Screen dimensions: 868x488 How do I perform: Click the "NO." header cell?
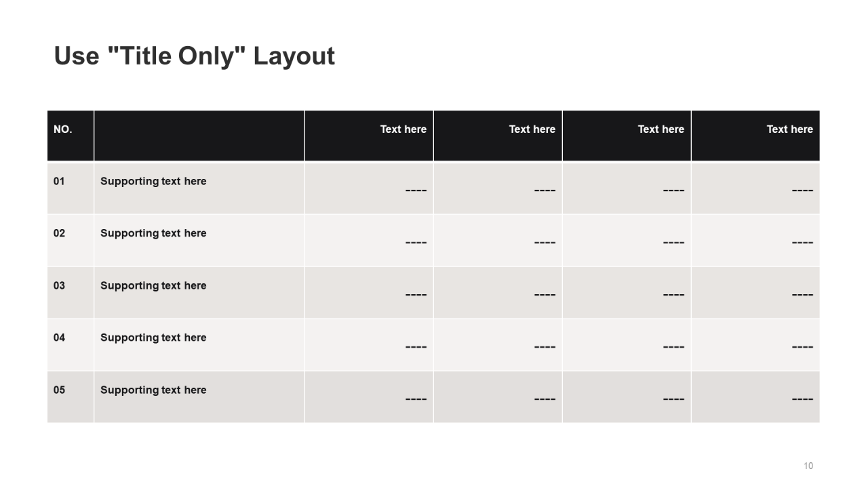coord(71,136)
